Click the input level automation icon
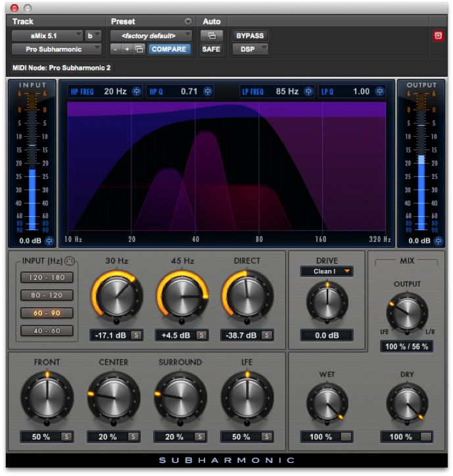 [x=49, y=241]
